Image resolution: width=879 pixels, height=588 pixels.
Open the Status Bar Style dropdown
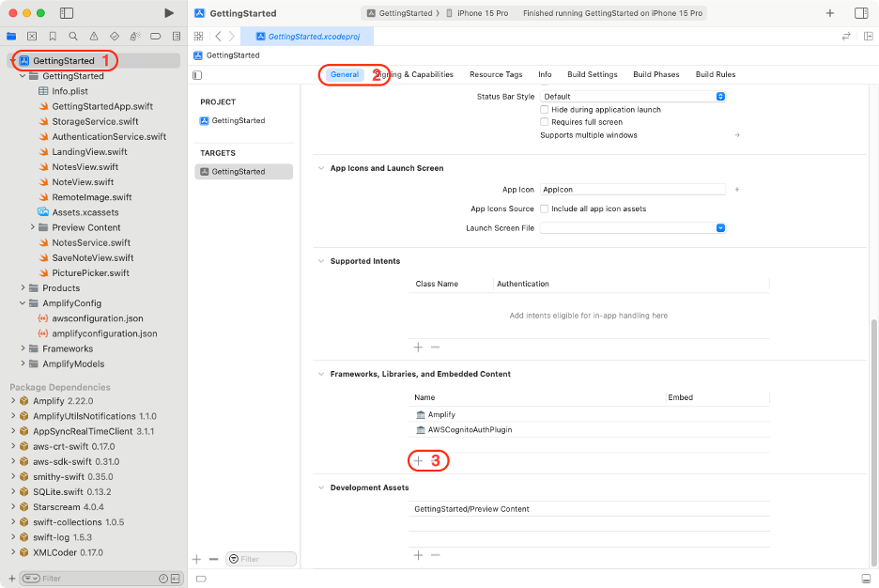pyautogui.click(x=633, y=97)
